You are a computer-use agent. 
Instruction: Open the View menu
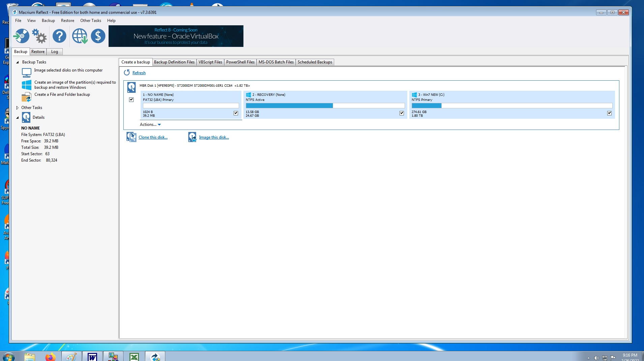click(31, 21)
